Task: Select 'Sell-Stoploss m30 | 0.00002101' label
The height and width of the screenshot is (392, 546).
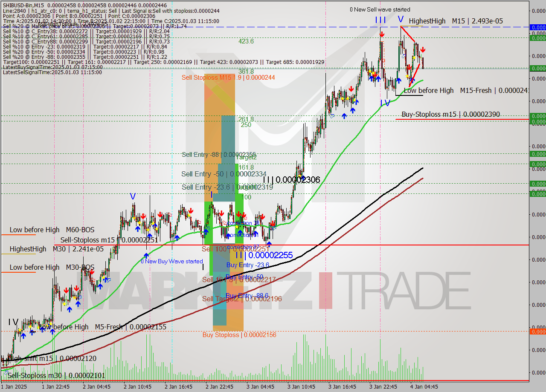Action: pos(56,375)
